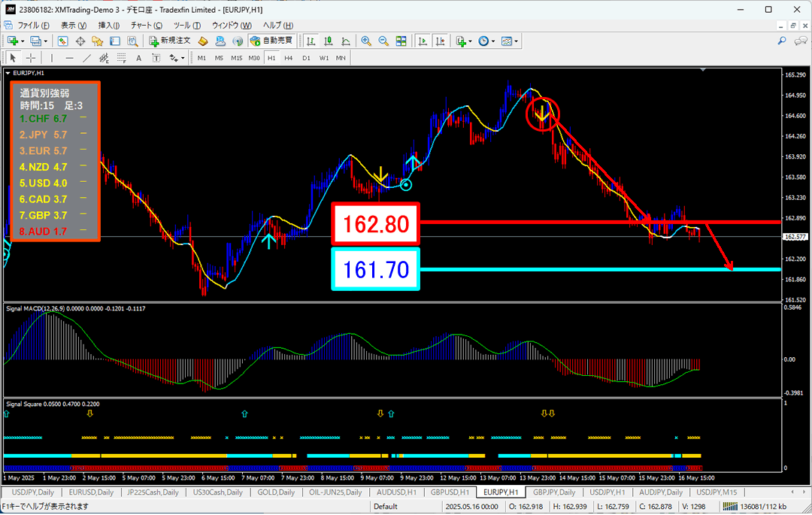Switch timeframe to H4
Viewport: 812px width, 515px height.
tap(289, 58)
